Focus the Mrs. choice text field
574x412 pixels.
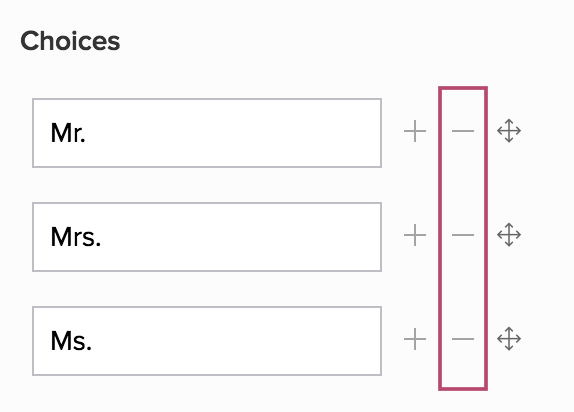coord(207,237)
